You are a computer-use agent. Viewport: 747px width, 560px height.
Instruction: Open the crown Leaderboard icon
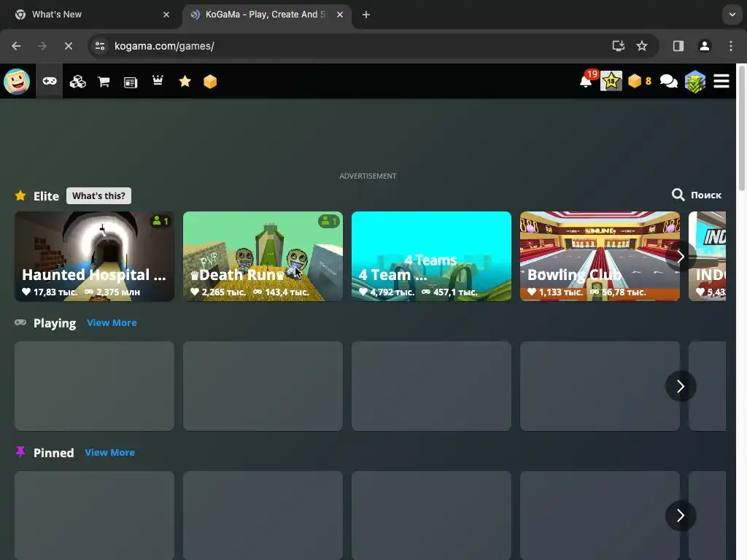pyautogui.click(x=158, y=80)
